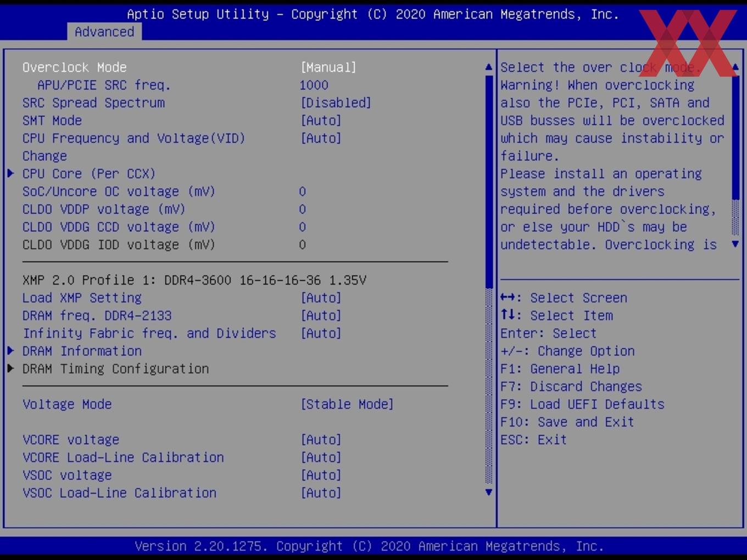The image size is (747, 560).
Task: Click help panel scroll up arrow
Action: click(735, 67)
